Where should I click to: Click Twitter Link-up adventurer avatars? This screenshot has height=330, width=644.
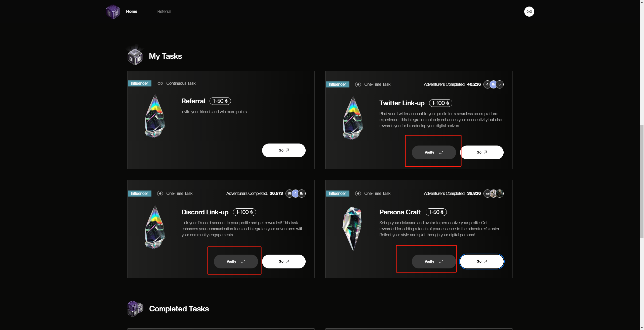coord(494,84)
